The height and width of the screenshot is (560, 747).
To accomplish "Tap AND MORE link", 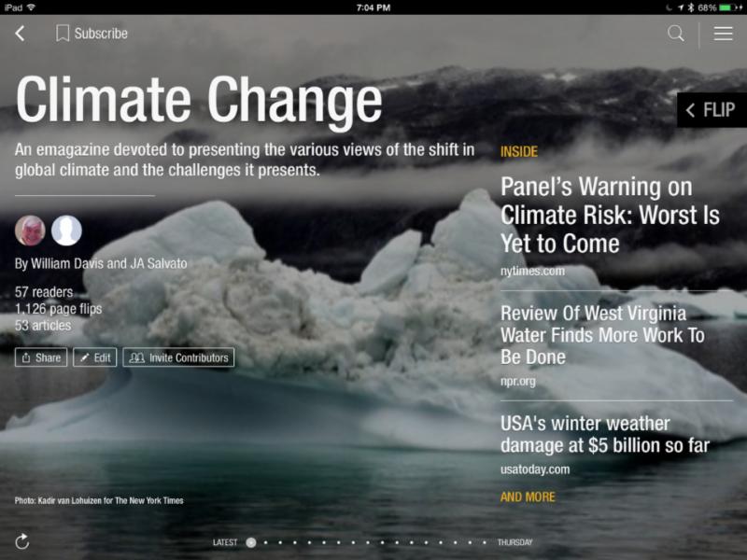I will click(528, 497).
